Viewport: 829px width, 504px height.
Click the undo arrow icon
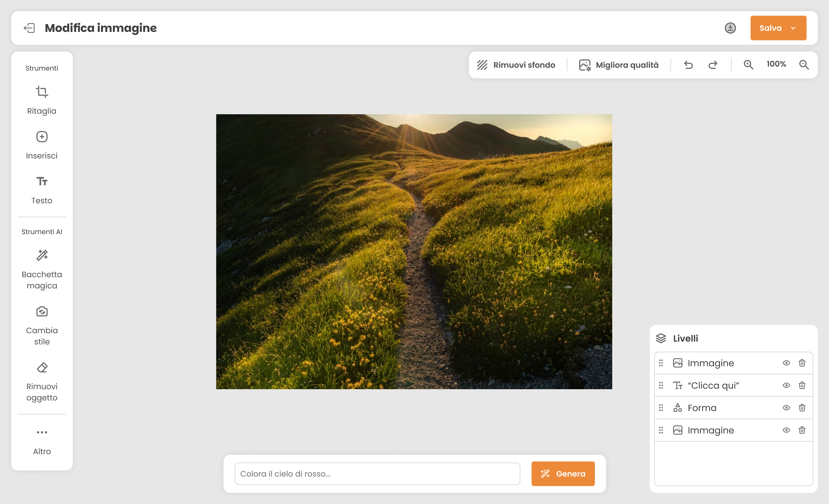(688, 65)
